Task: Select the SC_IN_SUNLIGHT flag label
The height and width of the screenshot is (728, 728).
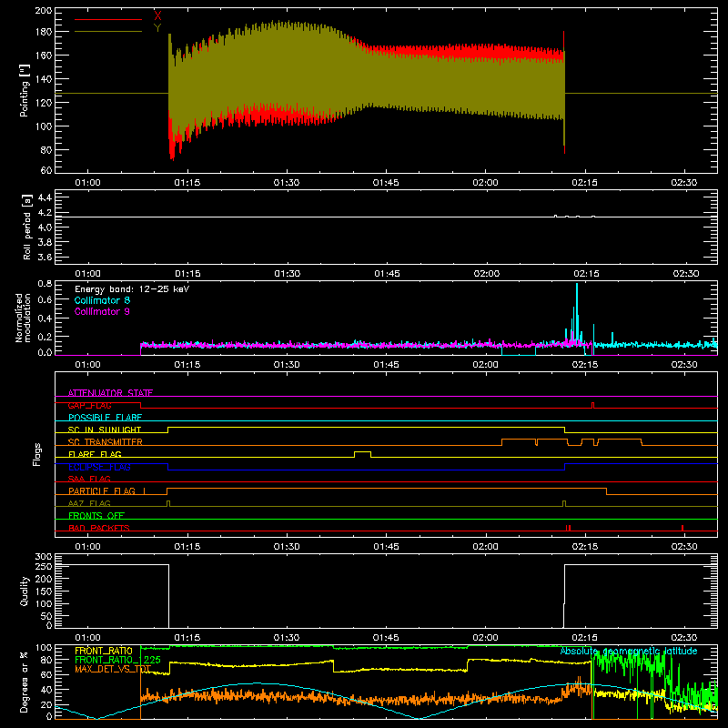Action: 105,430
